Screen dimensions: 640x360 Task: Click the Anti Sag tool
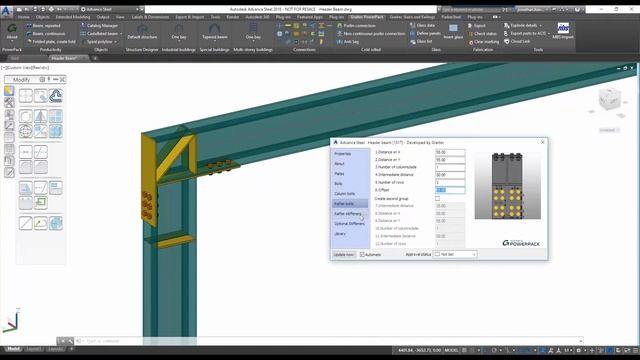[x=348, y=42]
